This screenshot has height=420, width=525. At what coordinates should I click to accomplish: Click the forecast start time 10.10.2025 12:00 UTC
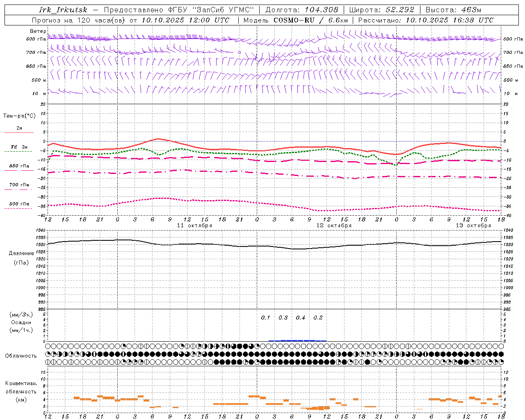(185, 20)
